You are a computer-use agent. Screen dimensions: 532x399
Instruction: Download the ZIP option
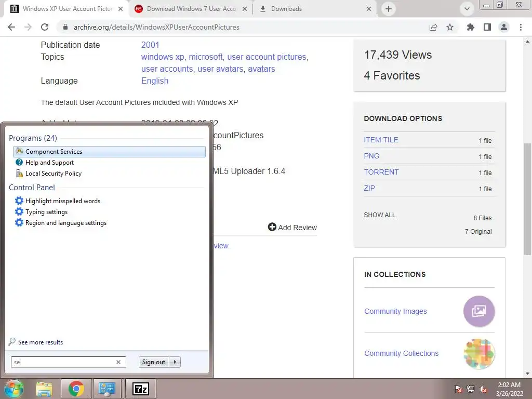coord(369,188)
